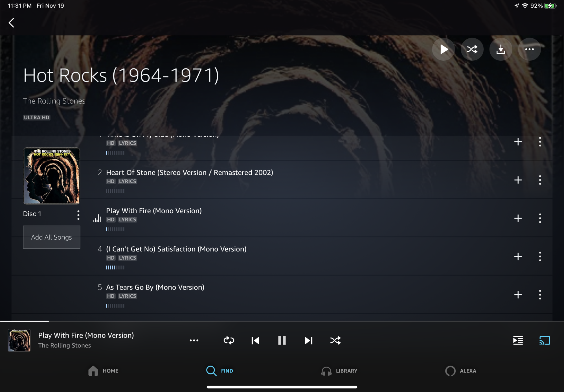This screenshot has height=392, width=564.
Task: Open Disc 1 options menu
Action: (78, 215)
